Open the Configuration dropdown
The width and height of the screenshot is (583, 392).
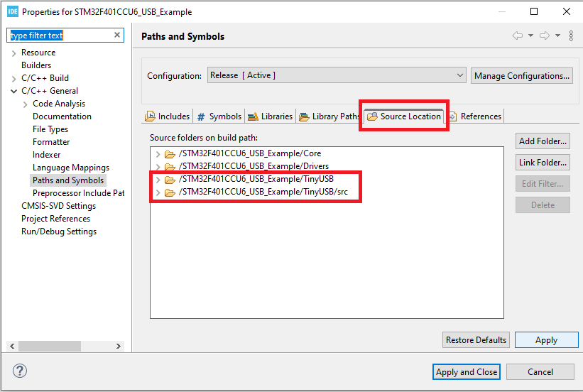pos(460,75)
